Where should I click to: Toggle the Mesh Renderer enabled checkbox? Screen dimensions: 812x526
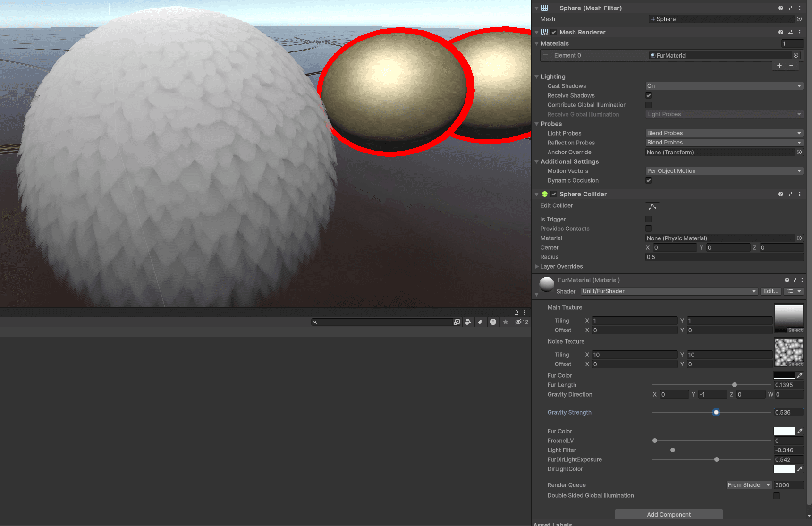pos(554,32)
